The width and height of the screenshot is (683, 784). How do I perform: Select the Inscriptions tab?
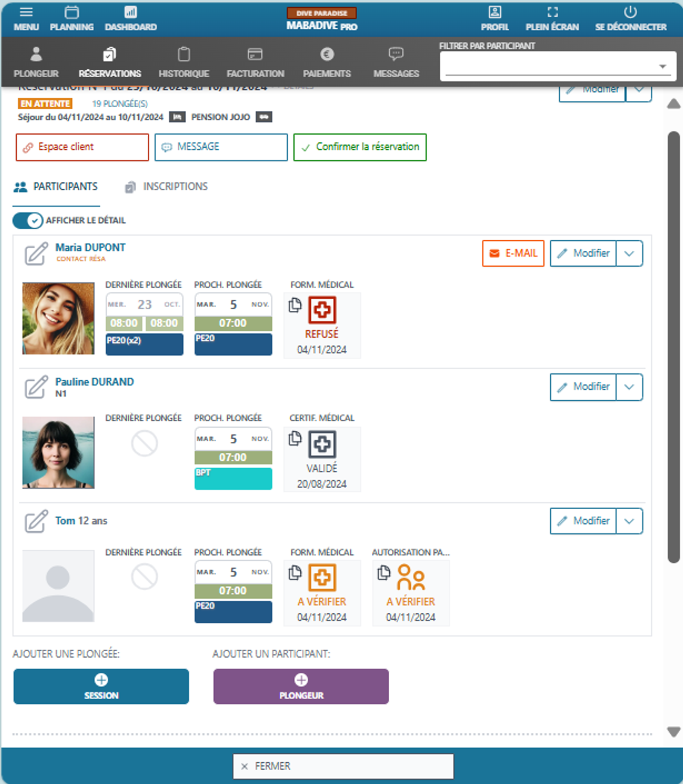pyautogui.click(x=166, y=187)
